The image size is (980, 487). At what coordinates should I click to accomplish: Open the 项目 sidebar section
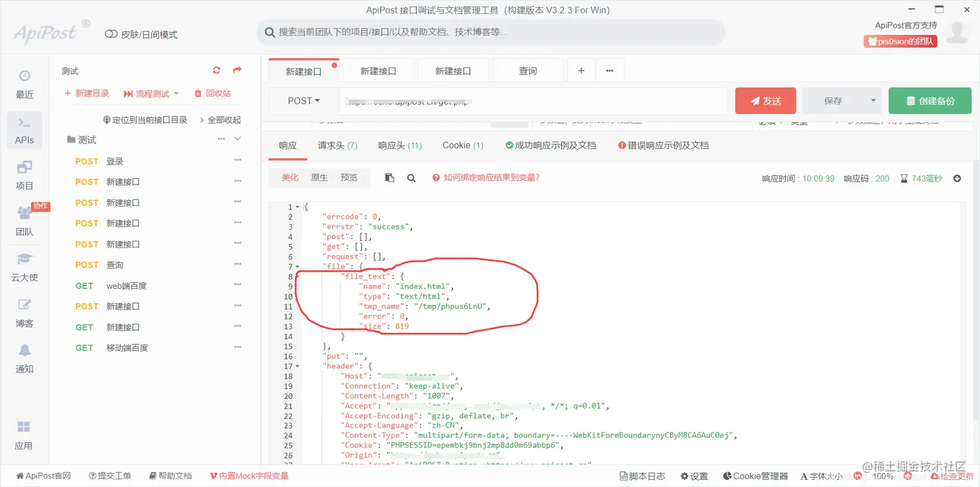(x=25, y=176)
